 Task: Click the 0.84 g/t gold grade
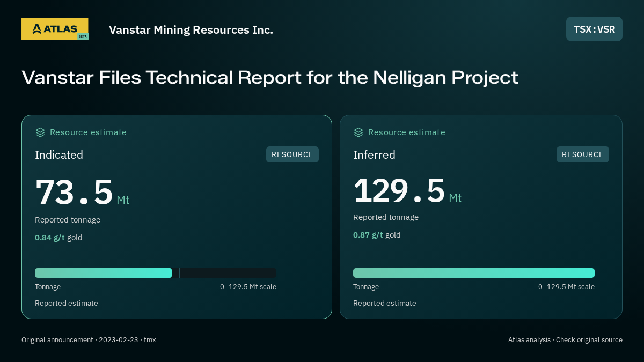pos(58,238)
